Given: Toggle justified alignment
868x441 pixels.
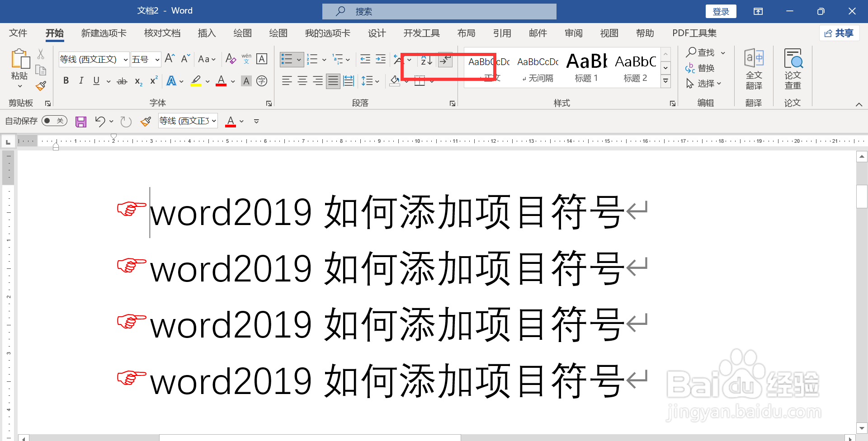Looking at the screenshot, I should [333, 81].
